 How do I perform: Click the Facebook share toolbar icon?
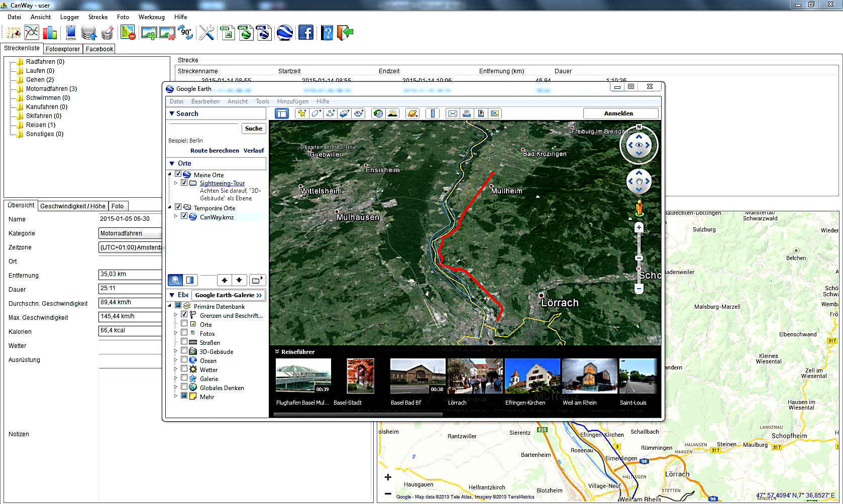(x=305, y=33)
